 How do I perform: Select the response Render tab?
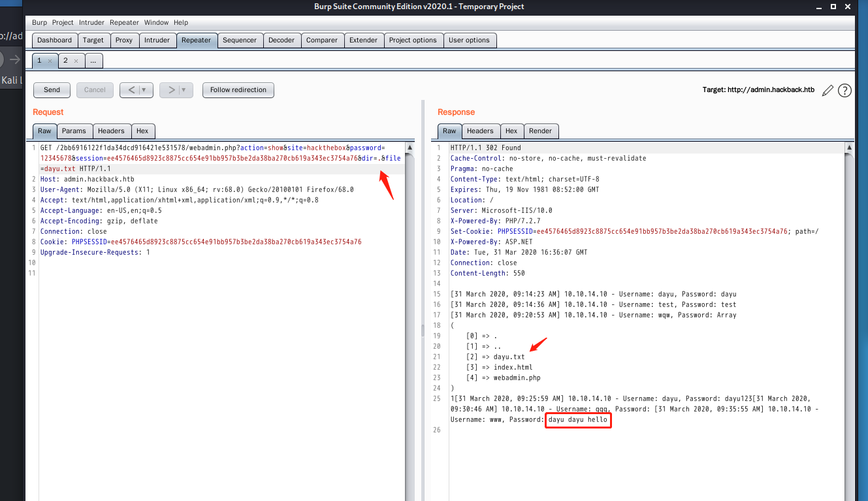pyautogui.click(x=540, y=131)
